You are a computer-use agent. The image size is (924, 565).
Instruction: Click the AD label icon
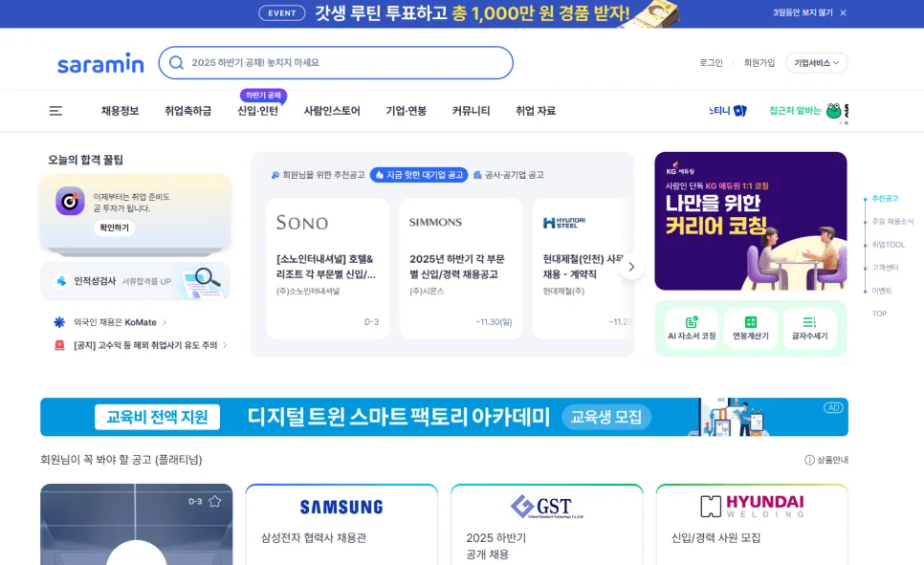pyautogui.click(x=833, y=407)
